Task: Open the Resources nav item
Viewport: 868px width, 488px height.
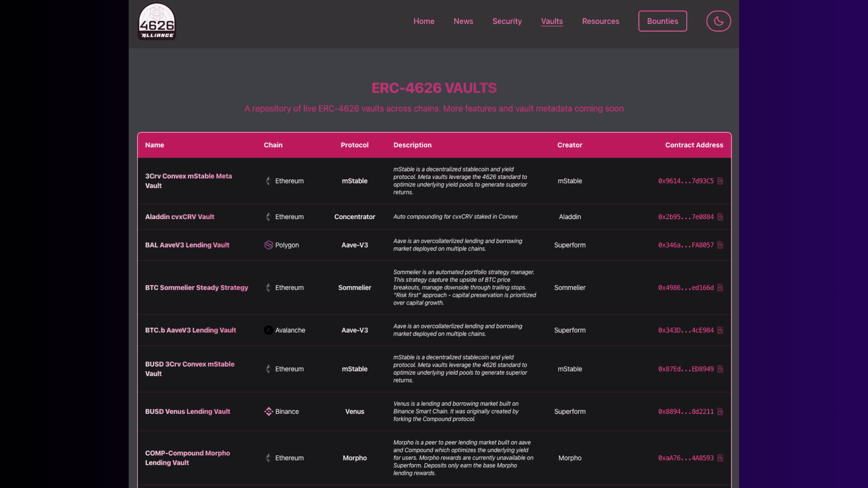Action: [600, 21]
